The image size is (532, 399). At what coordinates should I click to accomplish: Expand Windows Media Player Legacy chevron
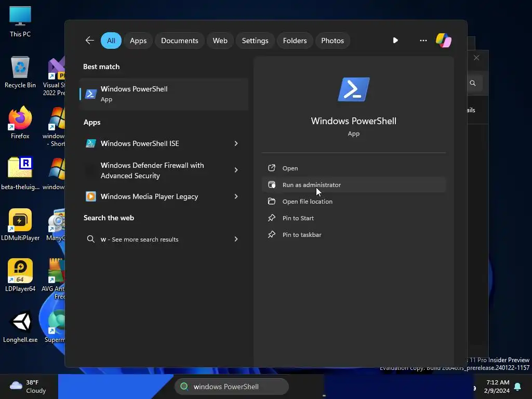(236, 196)
